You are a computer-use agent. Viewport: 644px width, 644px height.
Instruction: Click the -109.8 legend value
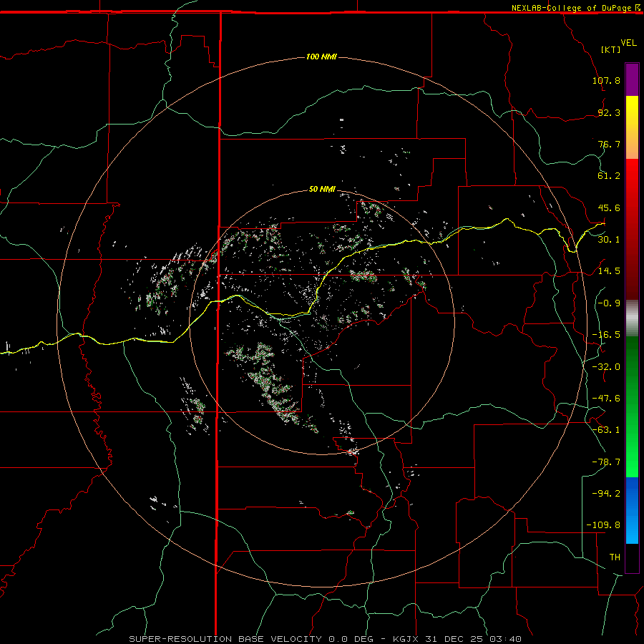coord(603,525)
